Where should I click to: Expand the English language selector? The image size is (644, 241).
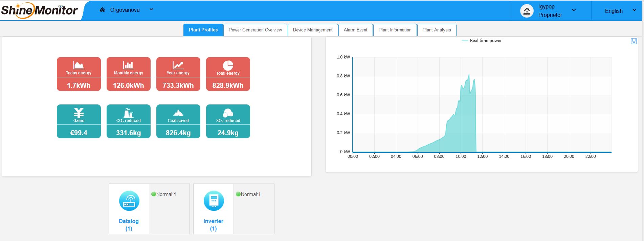(620, 11)
